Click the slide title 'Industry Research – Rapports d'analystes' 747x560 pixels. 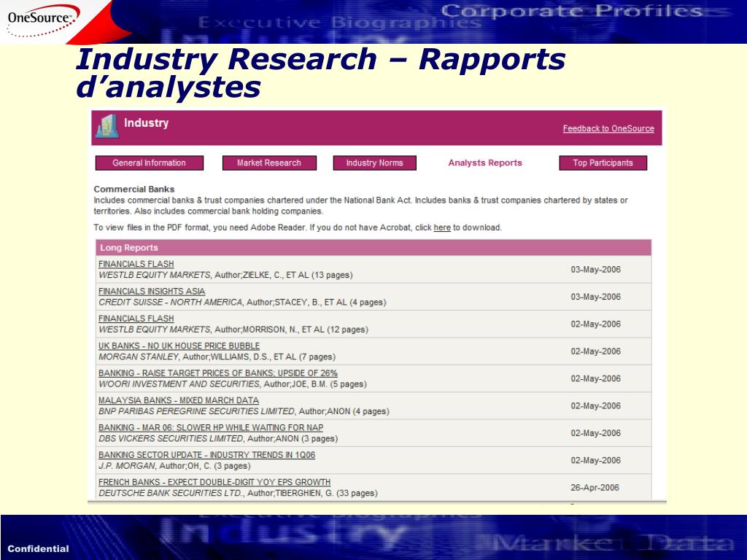[320, 73]
